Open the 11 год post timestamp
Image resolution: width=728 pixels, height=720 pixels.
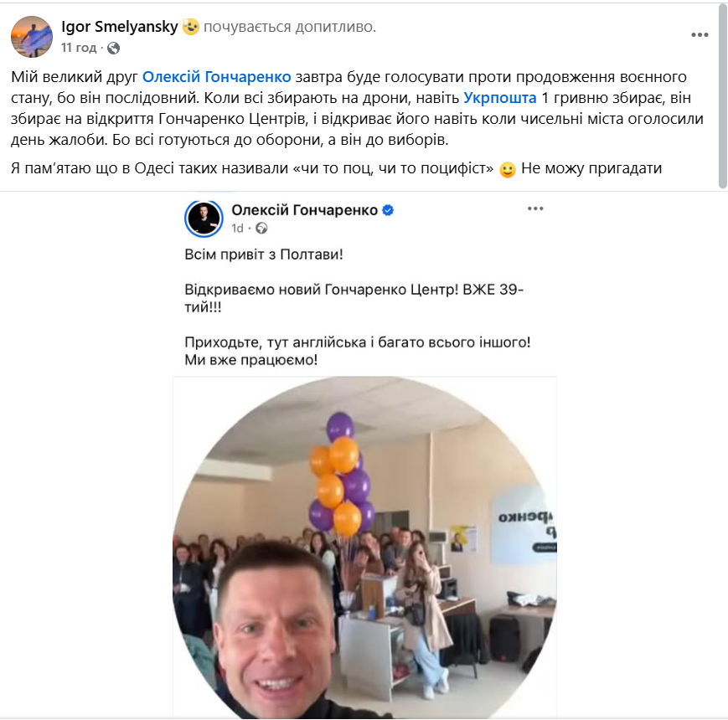(x=79, y=48)
